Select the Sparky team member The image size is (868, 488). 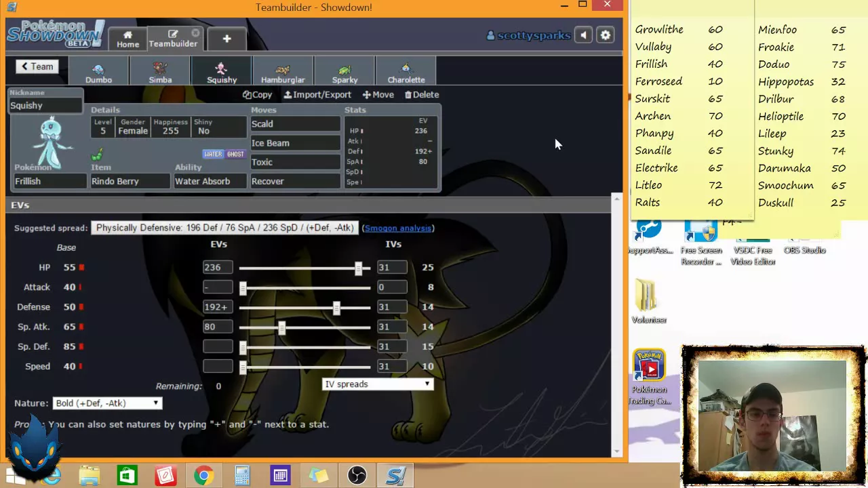click(x=344, y=73)
